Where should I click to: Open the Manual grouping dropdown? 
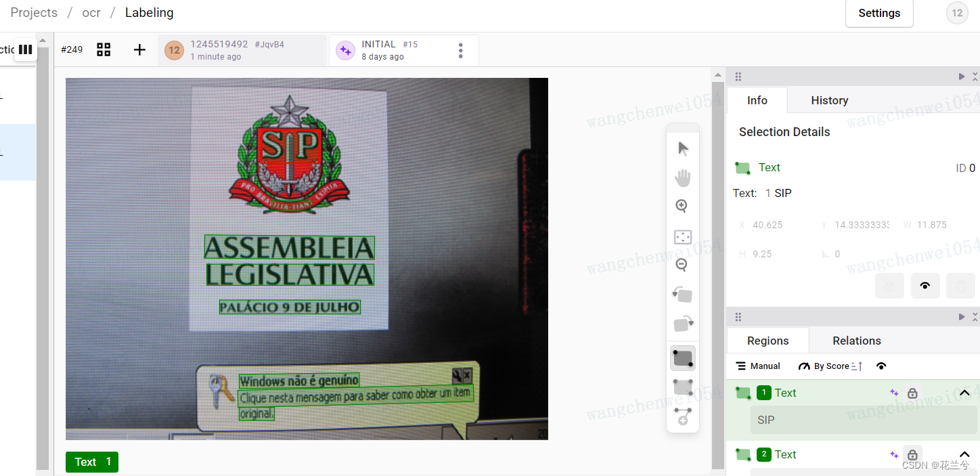point(758,366)
